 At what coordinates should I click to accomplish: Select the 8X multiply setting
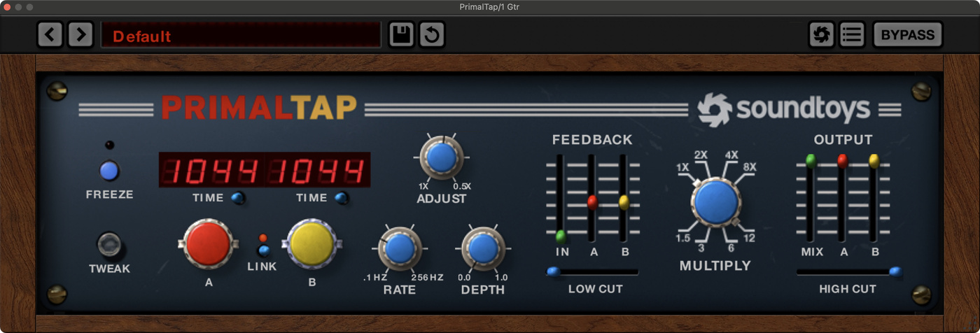(x=749, y=167)
